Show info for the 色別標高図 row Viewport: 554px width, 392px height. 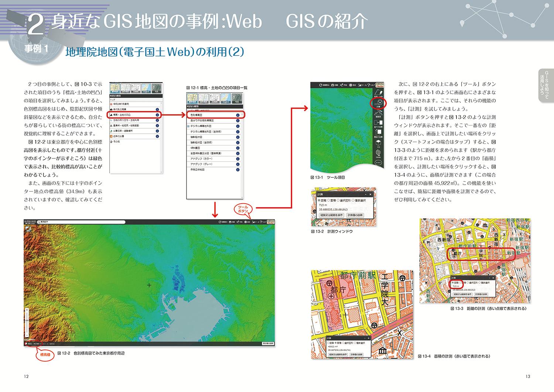(237, 115)
